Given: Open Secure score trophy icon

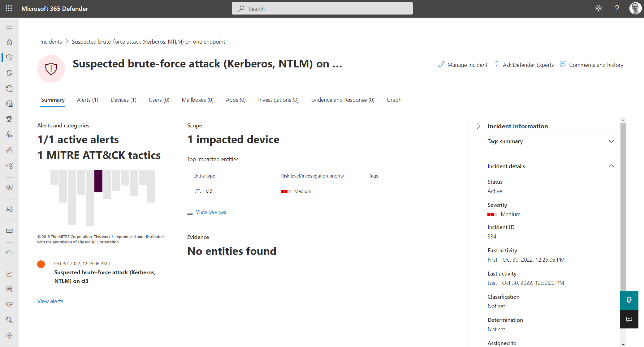Looking at the screenshot, I should (9, 119).
